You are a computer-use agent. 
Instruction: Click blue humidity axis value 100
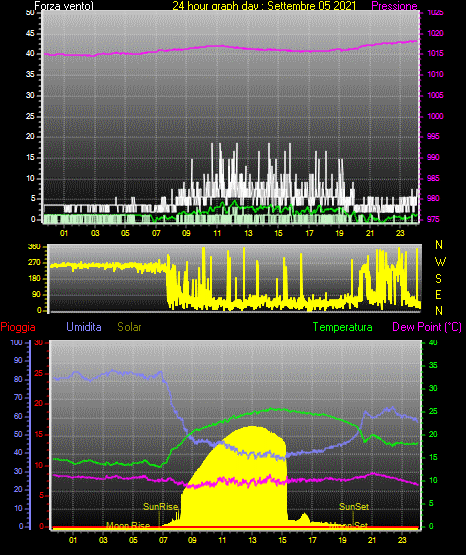click(17, 342)
